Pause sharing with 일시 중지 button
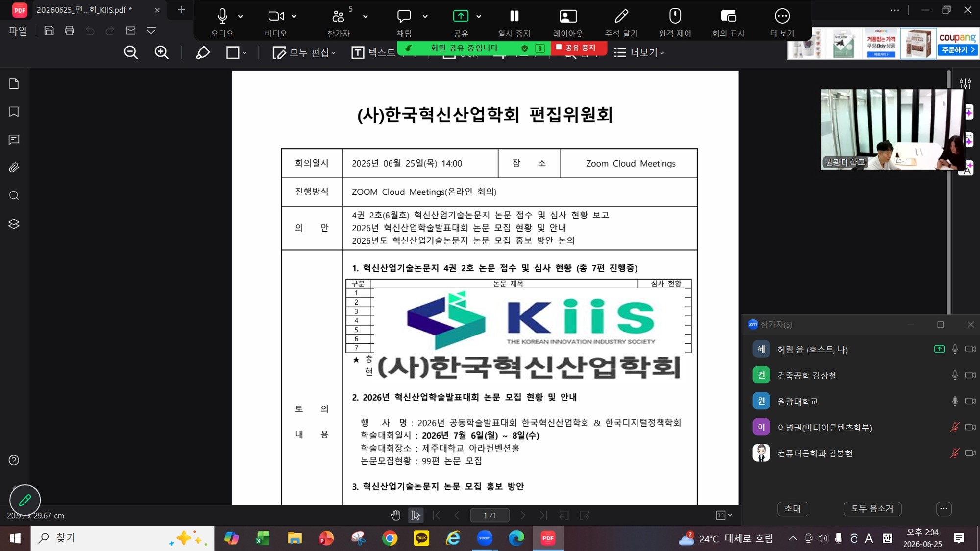Screen dimensions: 980x551 point(514,22)
